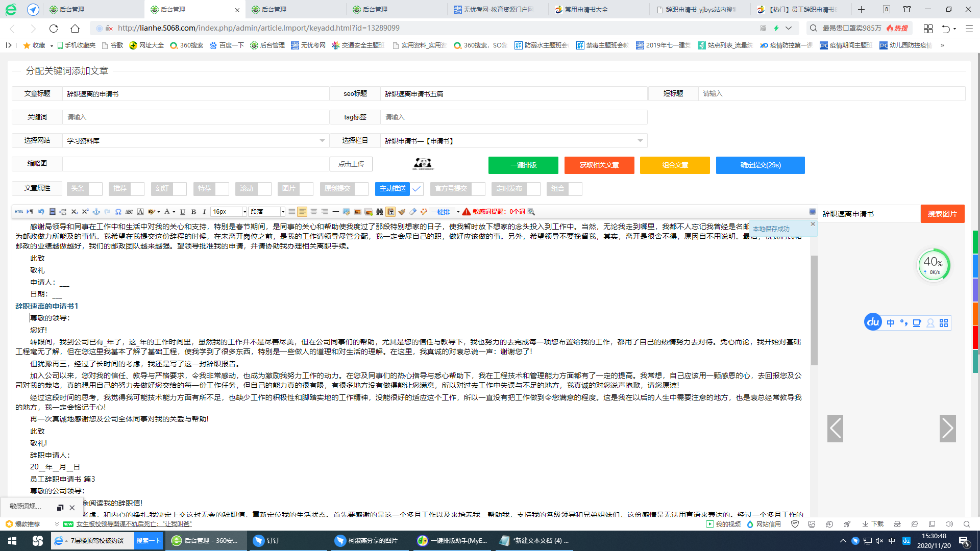The width and height of the screenshot is (980, 551).
Task: Click the anchor link icon
Action: pos(96,212)
